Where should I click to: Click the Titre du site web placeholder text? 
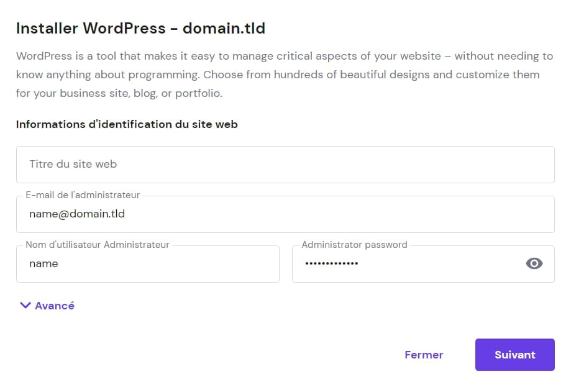(x=73, y=165)
